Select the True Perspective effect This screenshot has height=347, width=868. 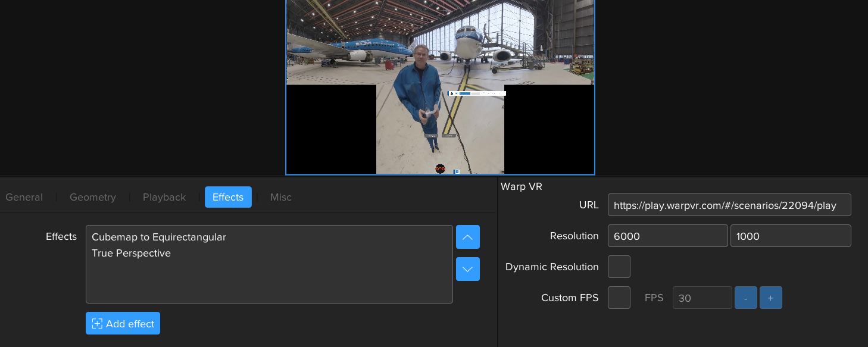(x=132, y=253)
